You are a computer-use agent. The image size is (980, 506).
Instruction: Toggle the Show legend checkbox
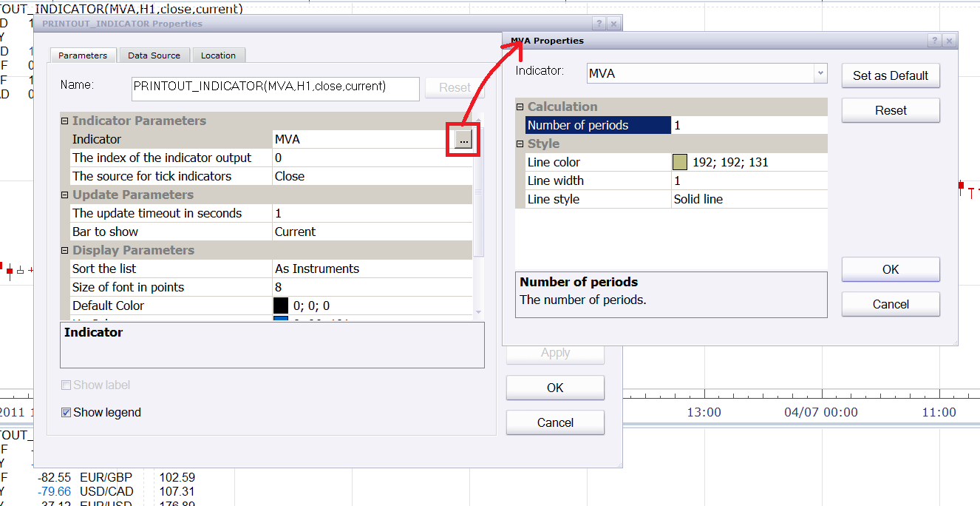pos(67,413)
